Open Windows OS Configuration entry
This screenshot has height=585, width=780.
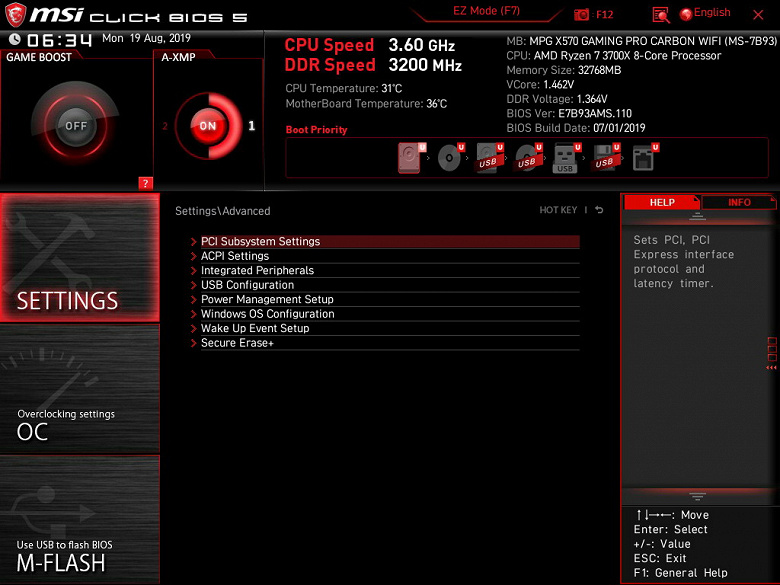pyautogui.click(x=390, y=314)
